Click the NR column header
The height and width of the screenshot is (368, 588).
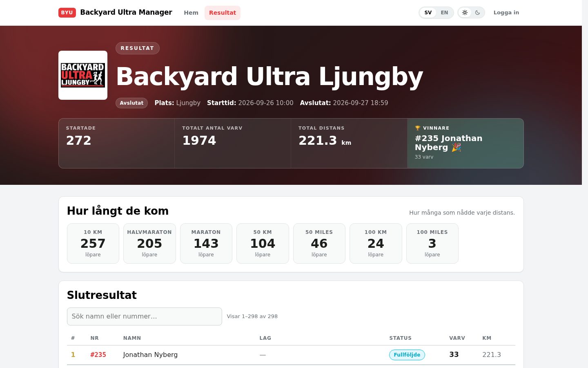point(94,338)
